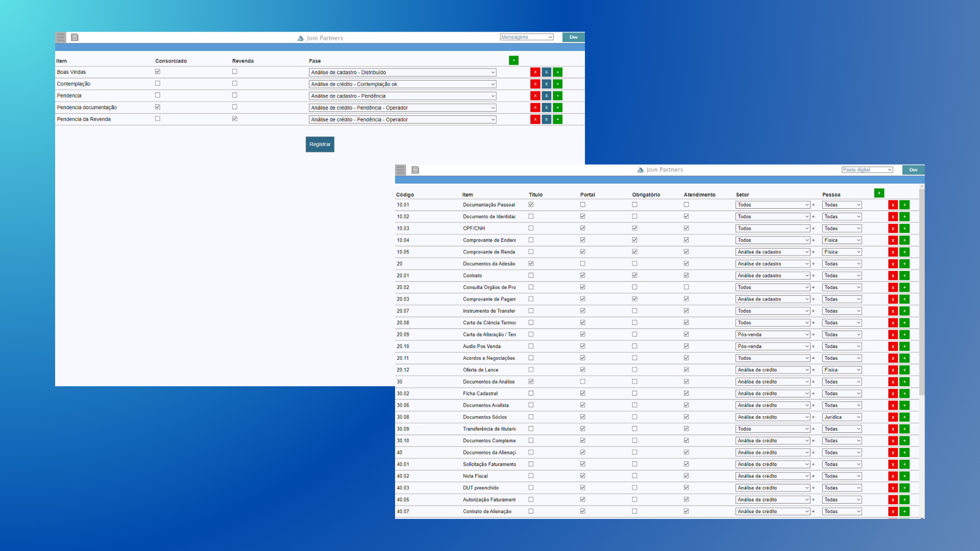Click the Dev button in the Pasta digital window
Screen dimensions: 980x551
913,170
